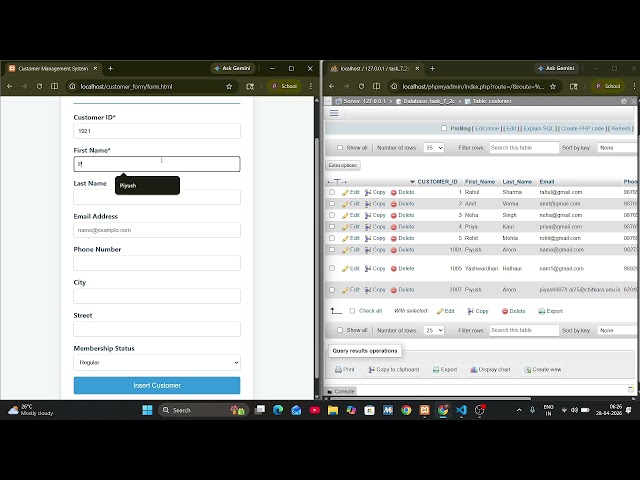The width and height of the screenshot is (640, 480).
Task: Expand Extra options
Action: [x=342, y=165]
